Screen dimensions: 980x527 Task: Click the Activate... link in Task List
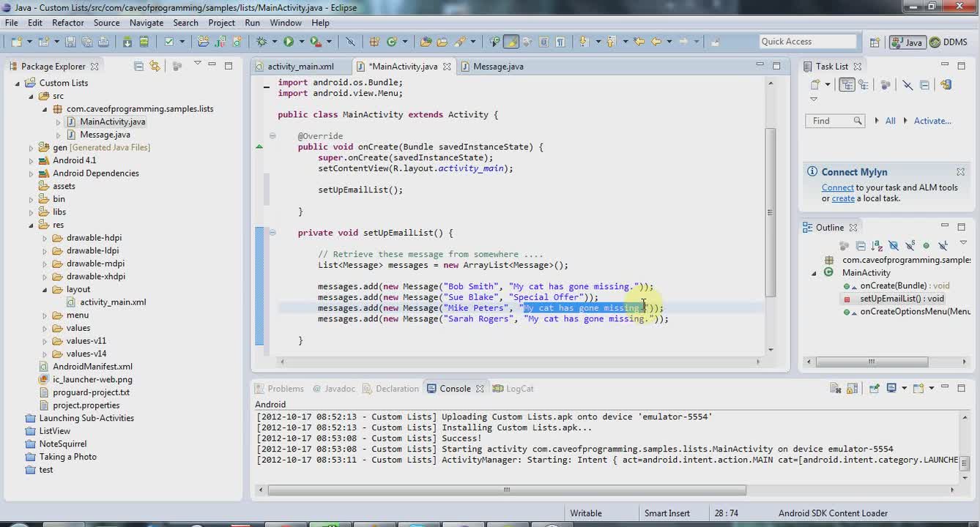(x=932, y=121)
